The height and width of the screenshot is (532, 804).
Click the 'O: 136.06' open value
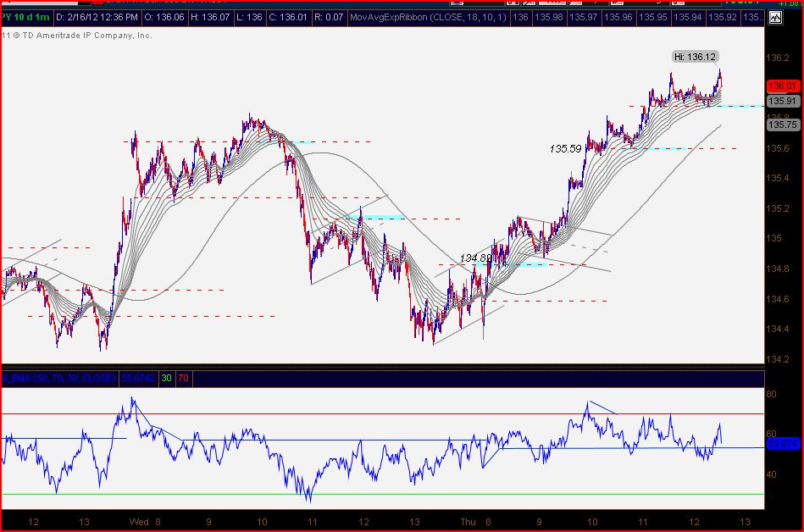164,18
